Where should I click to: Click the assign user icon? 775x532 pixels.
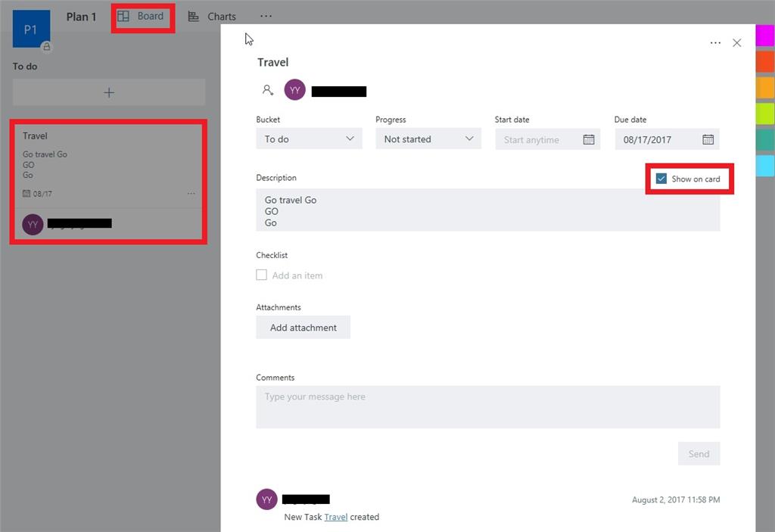pyautogui.click(x=268, y=90)
